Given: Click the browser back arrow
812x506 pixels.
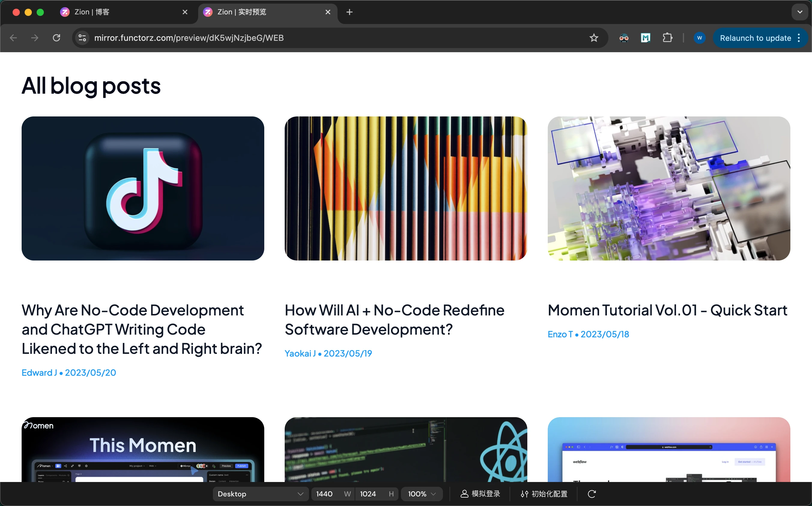Looking at the screenshot, I should pos(14,38).
